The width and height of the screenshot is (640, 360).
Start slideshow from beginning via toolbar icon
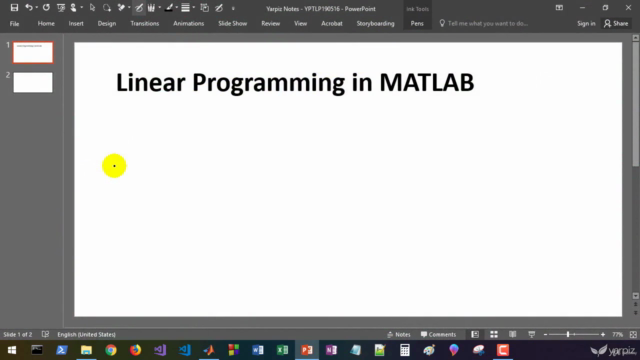coord(61,8)
